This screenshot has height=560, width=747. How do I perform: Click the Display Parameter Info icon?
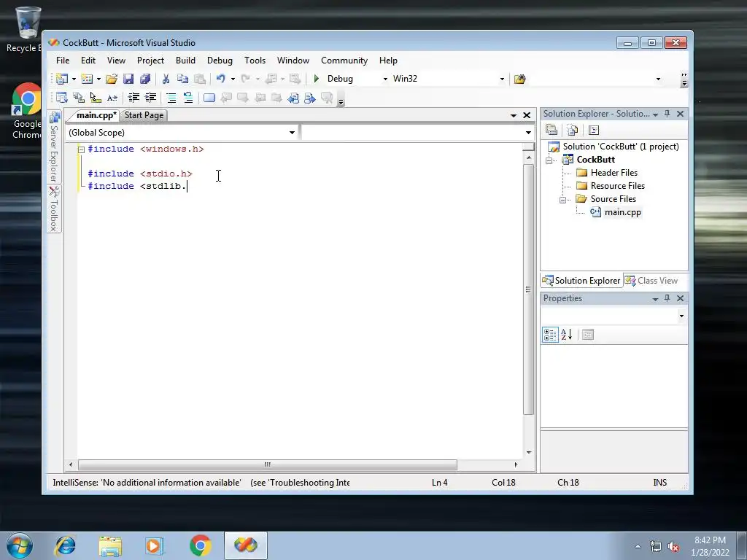point(79,98)
